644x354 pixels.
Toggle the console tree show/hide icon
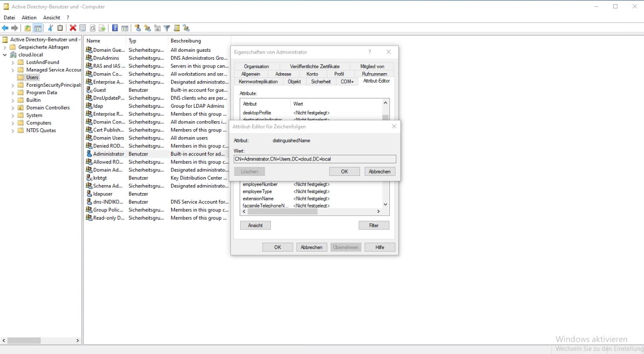pos(38,28)
